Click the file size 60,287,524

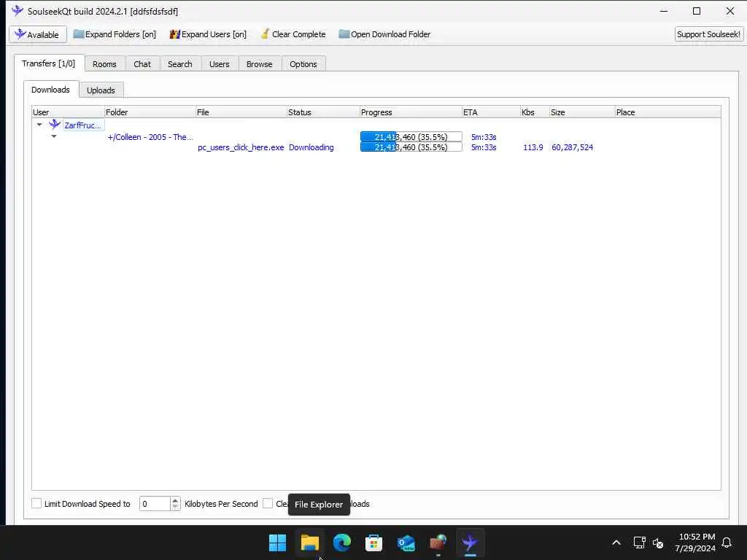[572, 147]
